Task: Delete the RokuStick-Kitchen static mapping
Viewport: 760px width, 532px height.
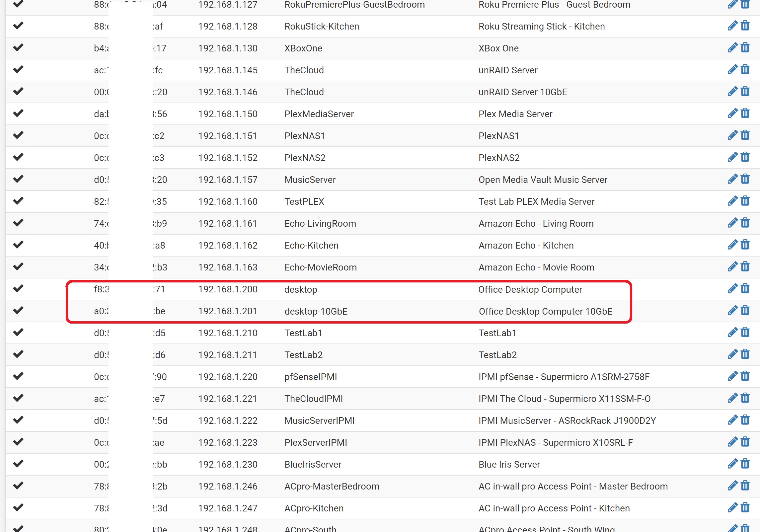Action: coord(745,26)
